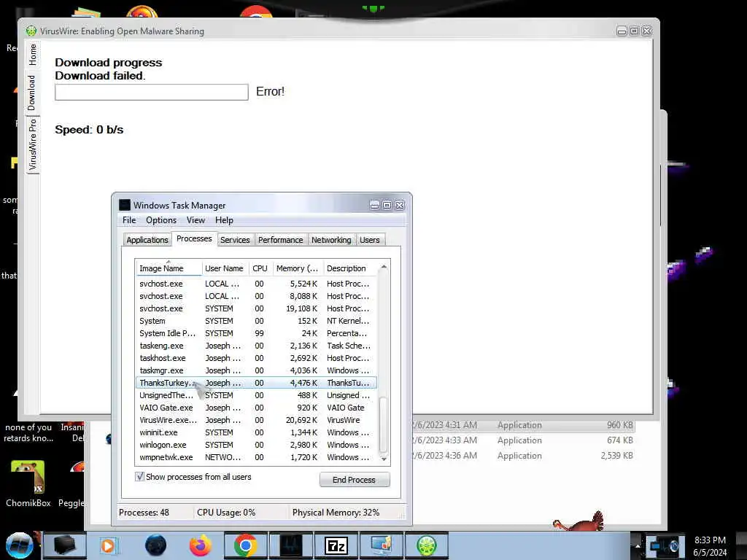Select the taskmgr.exe process row
This screenshot has width=747, height=560.
(x=256, y=370)
